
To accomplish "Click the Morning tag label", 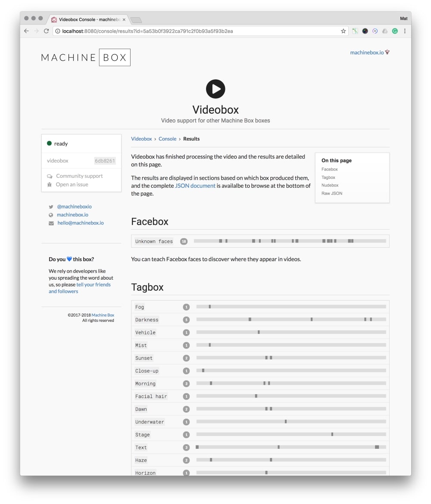I will click(x=145, y=383).
